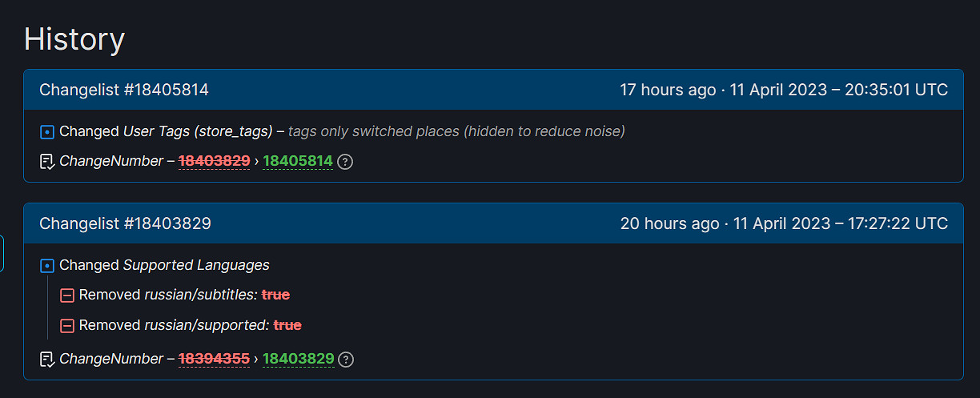Screen dimensions: 980x398
Task: Click the History heading
Action: coord(74,39)
